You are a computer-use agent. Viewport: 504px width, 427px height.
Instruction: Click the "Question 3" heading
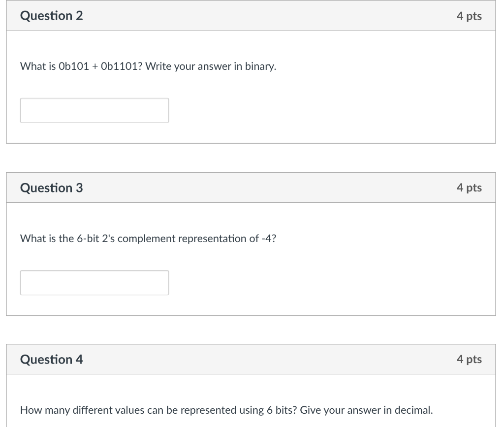coord(52,187)
